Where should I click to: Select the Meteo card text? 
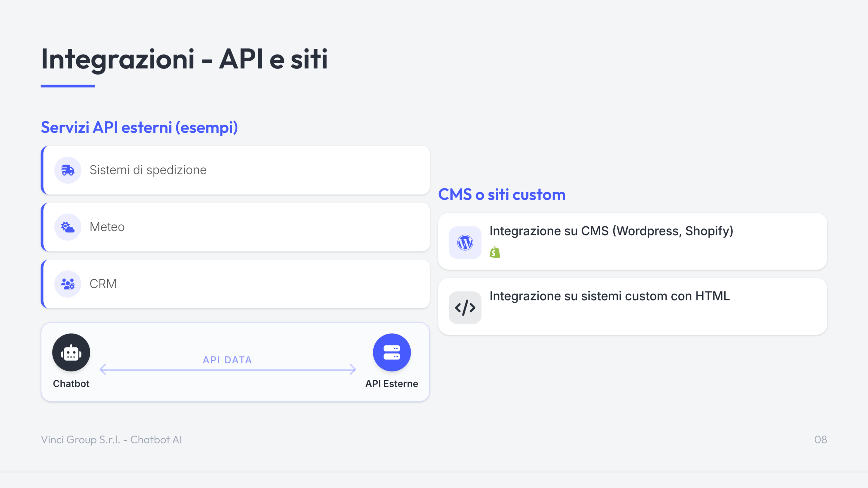tap(107, 227)
